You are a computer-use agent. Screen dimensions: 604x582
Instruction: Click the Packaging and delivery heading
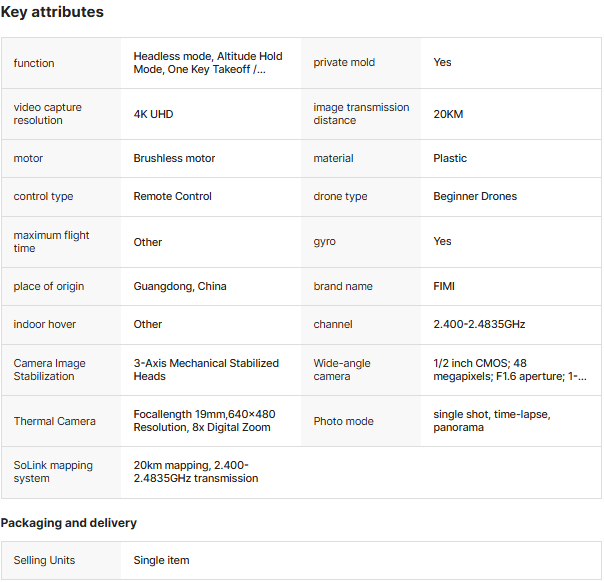[x=68, y=523]
